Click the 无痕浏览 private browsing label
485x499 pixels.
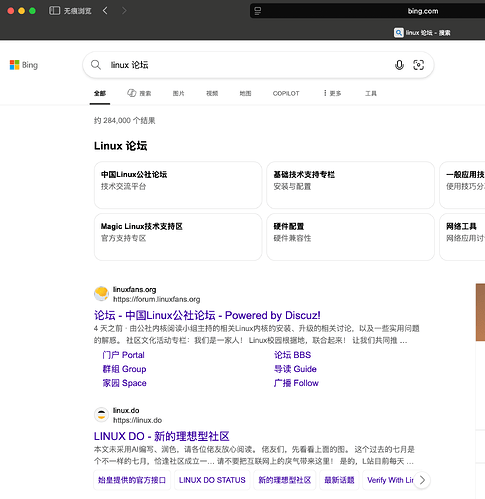(77, 11)
